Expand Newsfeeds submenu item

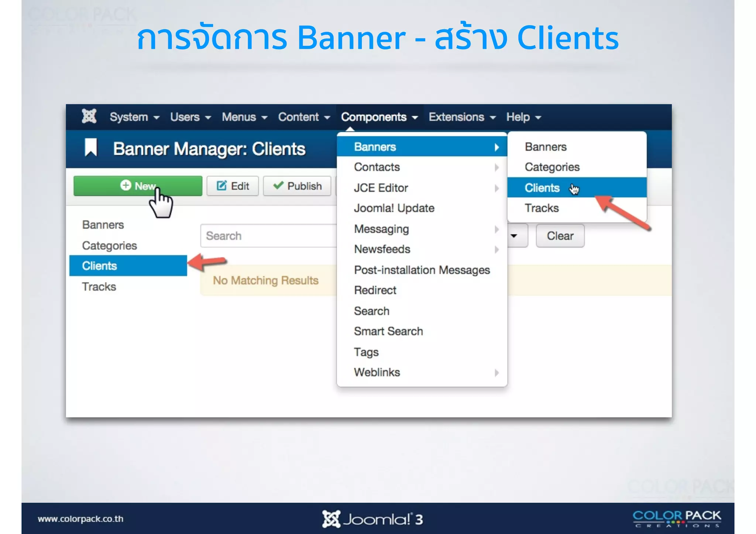(422, 249)
